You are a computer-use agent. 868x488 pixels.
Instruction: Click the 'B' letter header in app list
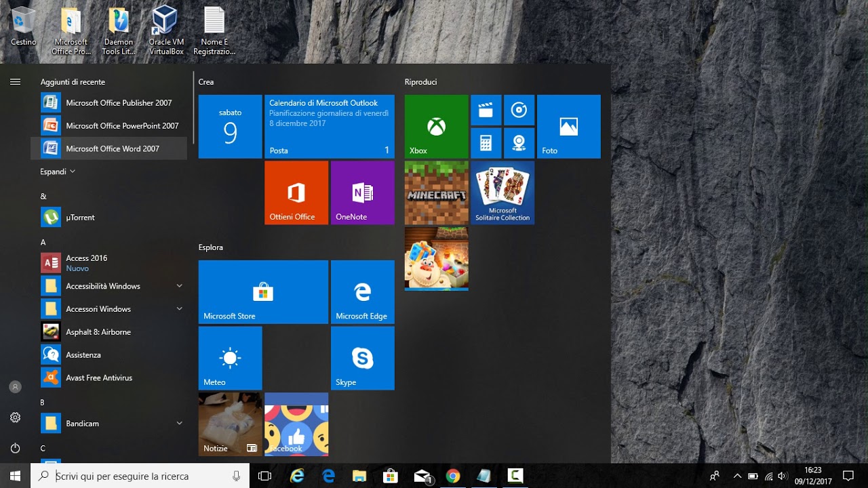click(x=43, y=402)
